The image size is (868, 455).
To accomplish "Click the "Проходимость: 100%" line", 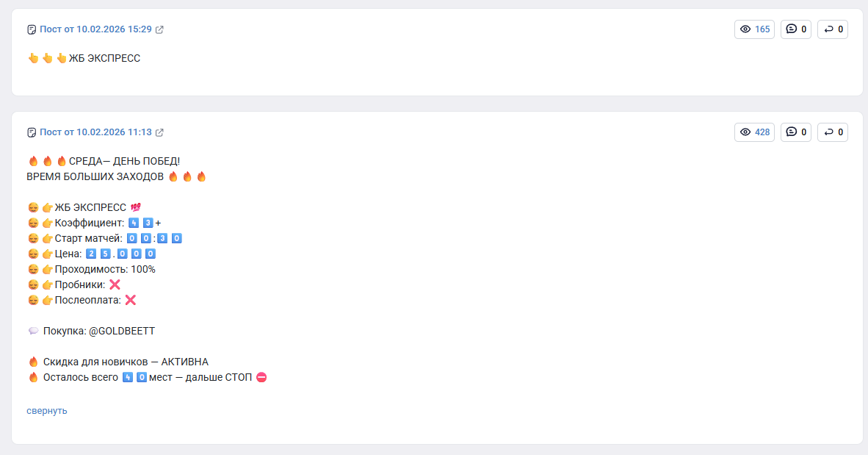I will [x=105, y=269].
